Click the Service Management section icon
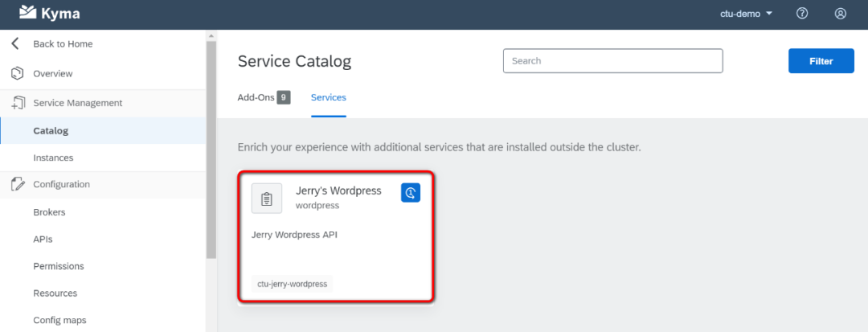Viewport: 868px width, 332px height. [x=17, y=103]
